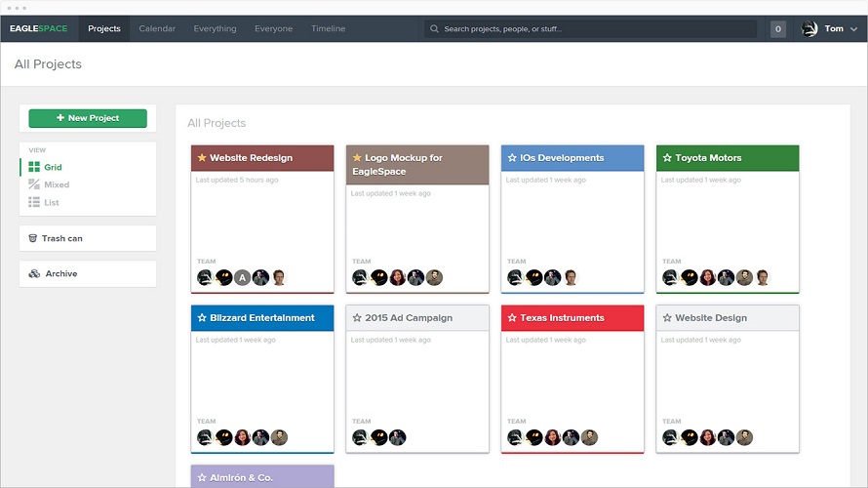The image size is (868, 488).
Task: Open the Timeline tab
Action: (x=329, y=29)
